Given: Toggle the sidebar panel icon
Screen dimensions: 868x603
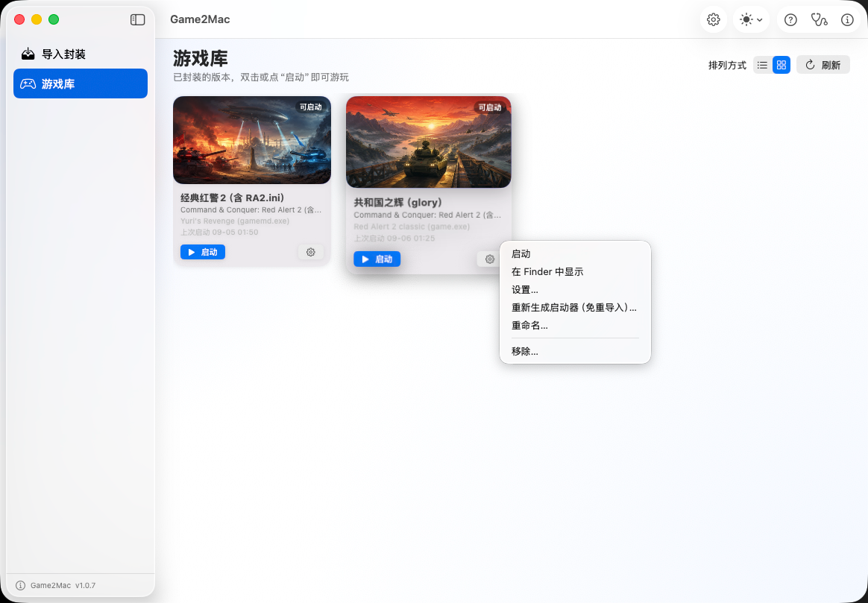Looking at the screenshot, I should [137, 20].
